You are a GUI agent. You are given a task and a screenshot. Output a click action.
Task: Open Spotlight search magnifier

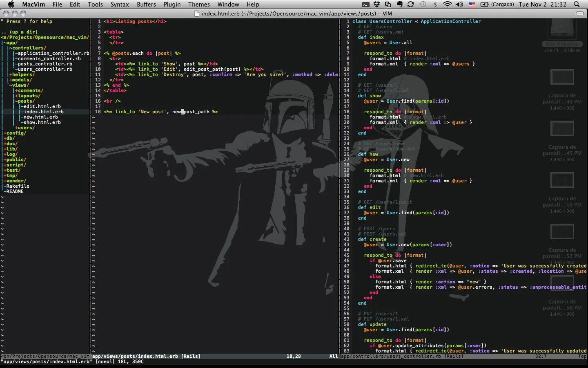click(577, 4)
